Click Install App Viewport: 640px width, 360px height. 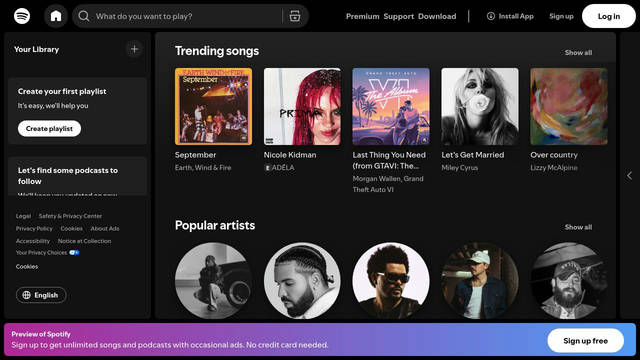(x=510, y=16)
